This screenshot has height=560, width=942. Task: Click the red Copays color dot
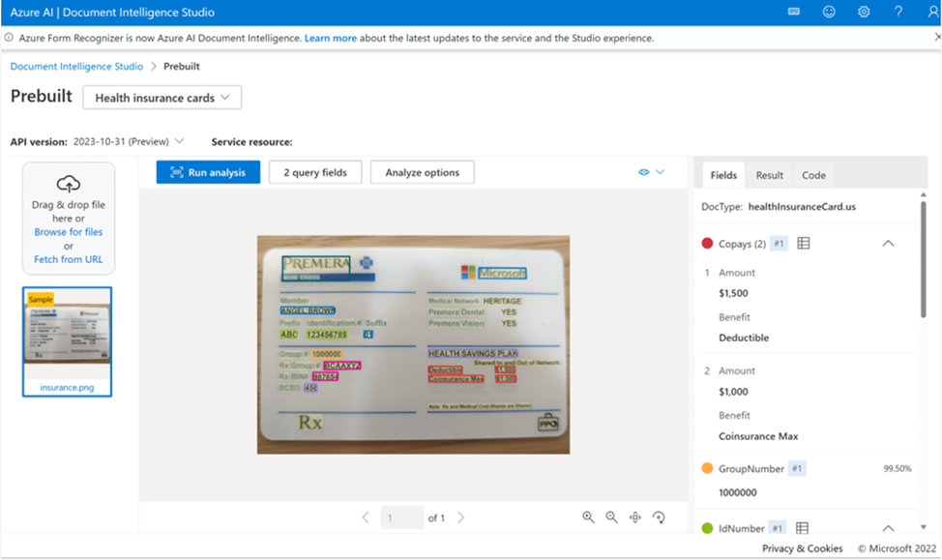pyautogui.click(x=707, y=244)
